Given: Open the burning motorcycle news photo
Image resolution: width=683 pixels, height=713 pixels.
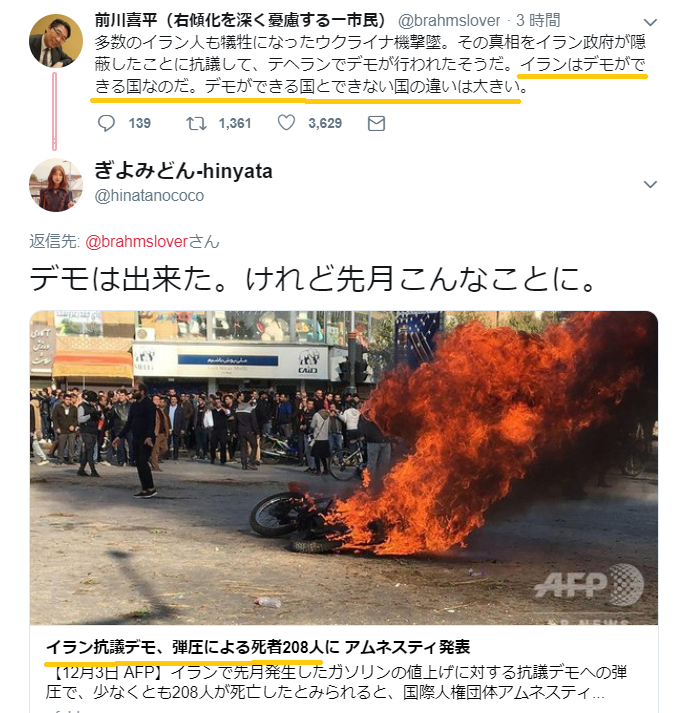Looking at the screenshot, I should coord(344,467).
